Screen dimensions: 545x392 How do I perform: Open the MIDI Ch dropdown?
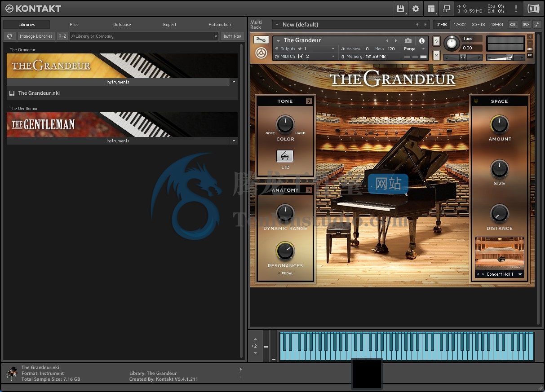click(305, 57)
